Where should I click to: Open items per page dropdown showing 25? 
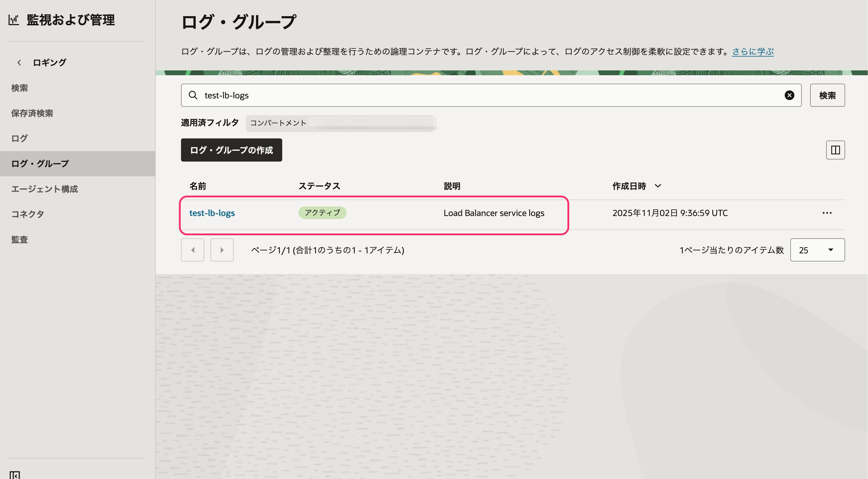(817, 250)
